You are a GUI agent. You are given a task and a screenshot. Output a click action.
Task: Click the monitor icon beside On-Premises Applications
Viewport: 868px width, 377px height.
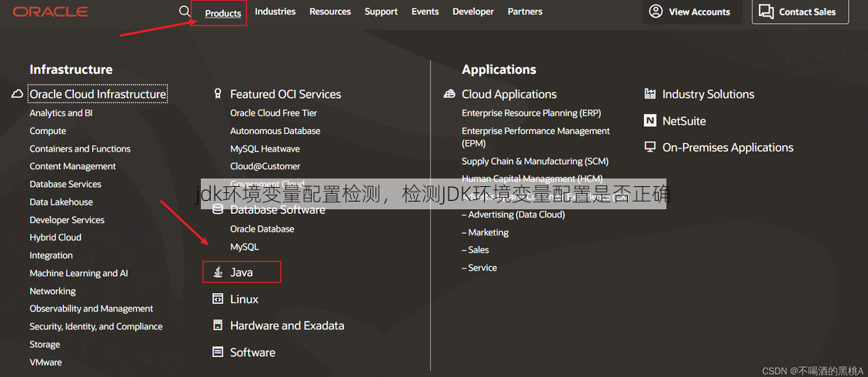coord(650,147)
